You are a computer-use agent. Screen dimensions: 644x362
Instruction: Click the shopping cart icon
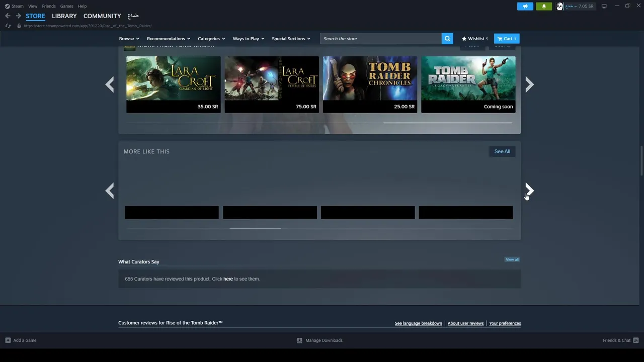click(500, 39)
